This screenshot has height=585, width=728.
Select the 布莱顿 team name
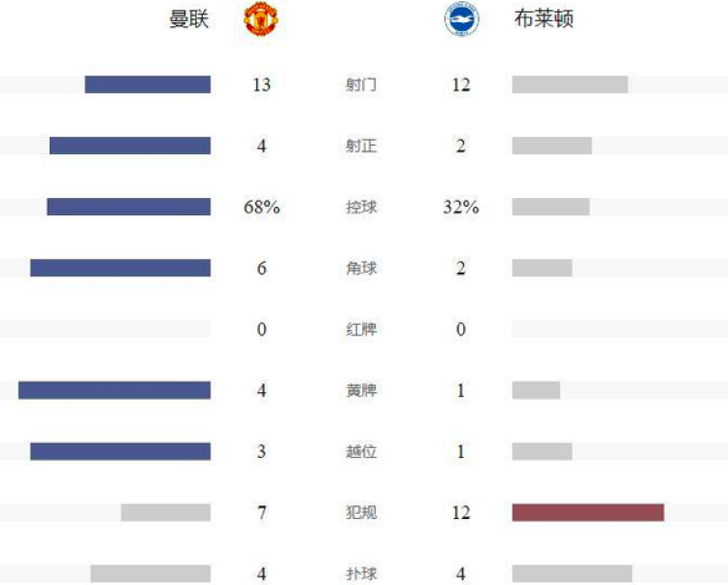[x=544, y=19]
